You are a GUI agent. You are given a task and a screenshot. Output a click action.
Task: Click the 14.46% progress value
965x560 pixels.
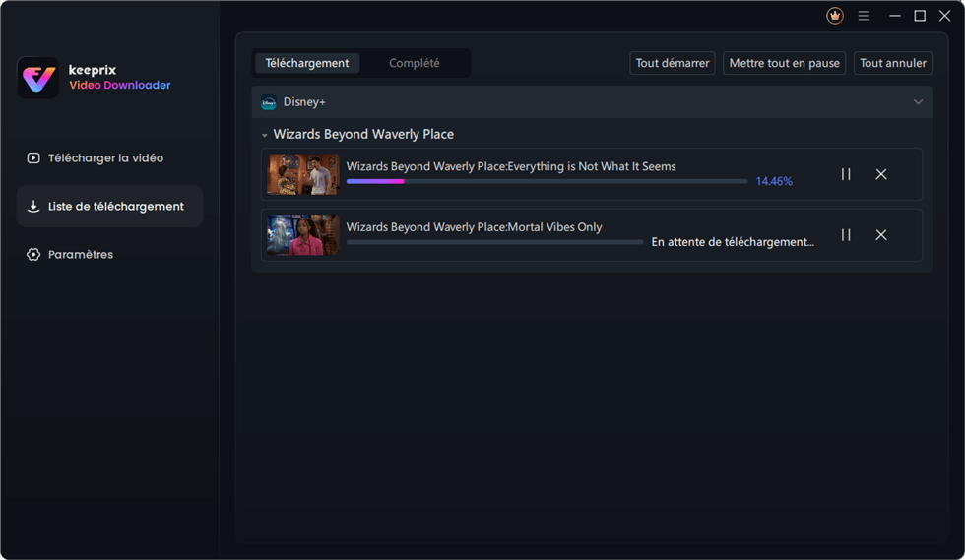click(x=774, y=181)
